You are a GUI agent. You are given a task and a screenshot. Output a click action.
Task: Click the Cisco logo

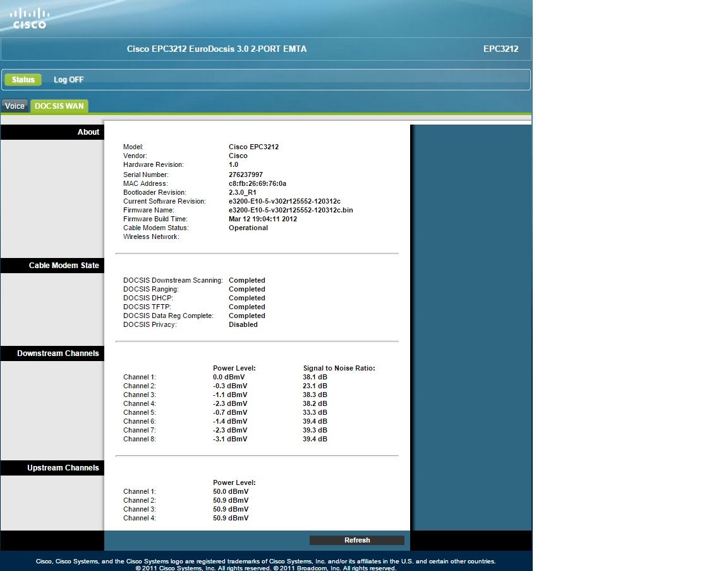pyautogui.click(x=29, y=18)
